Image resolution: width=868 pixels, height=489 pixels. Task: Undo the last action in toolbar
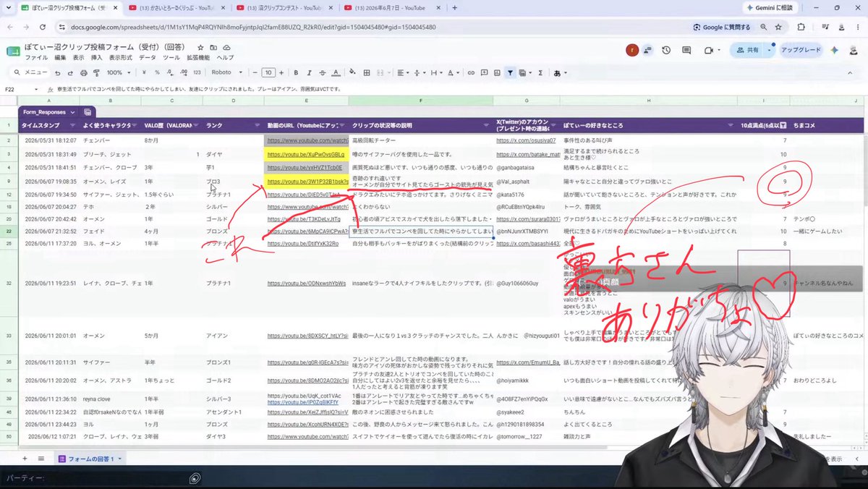57,73
